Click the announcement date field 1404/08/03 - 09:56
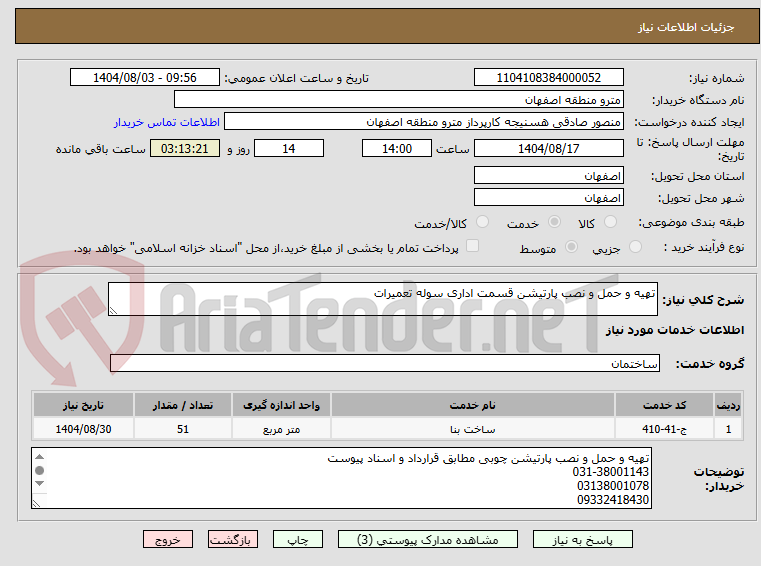Image resolution: width=761 pixels, height=566 pixels. point(145,77)
